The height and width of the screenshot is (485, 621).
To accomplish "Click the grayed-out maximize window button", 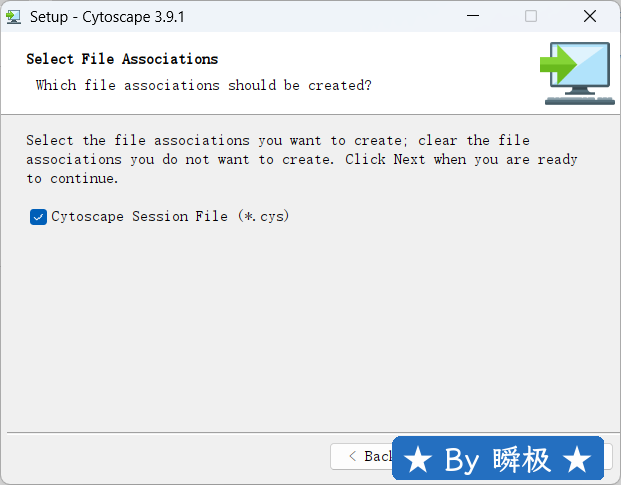I will [531, 16].
